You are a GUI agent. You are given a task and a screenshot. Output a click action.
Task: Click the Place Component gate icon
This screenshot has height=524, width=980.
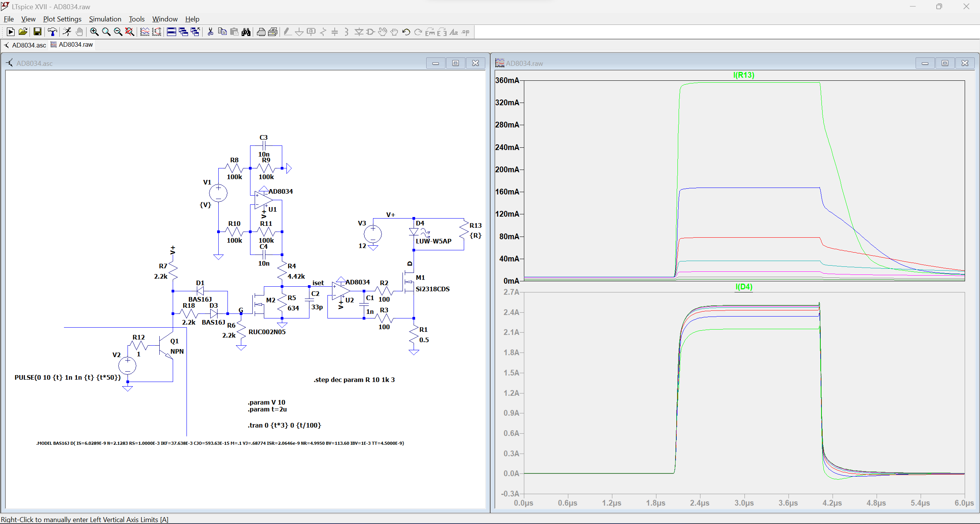coord(370,32)
